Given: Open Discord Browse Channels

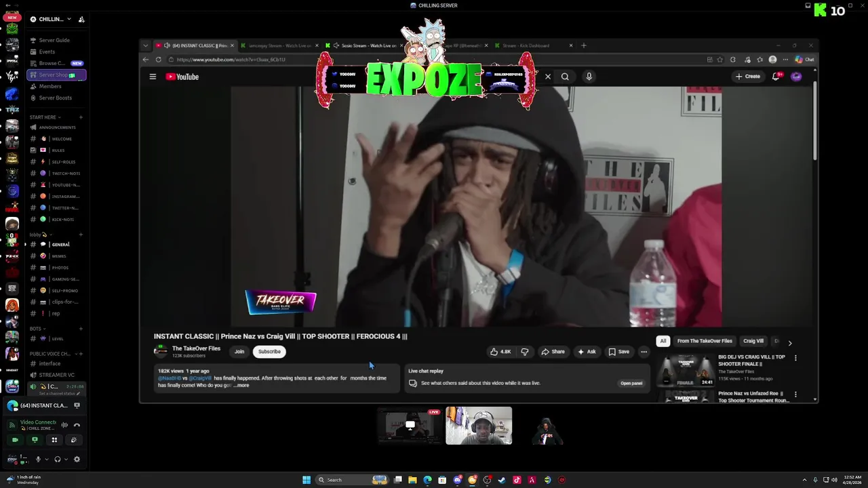Looking at the screenshot, I should click(57, 63).
